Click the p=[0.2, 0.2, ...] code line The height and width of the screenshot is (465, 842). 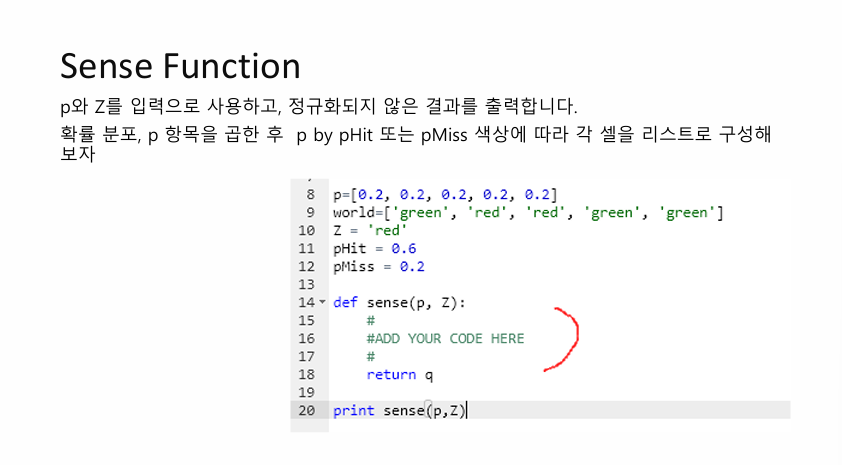pos(445,194)
